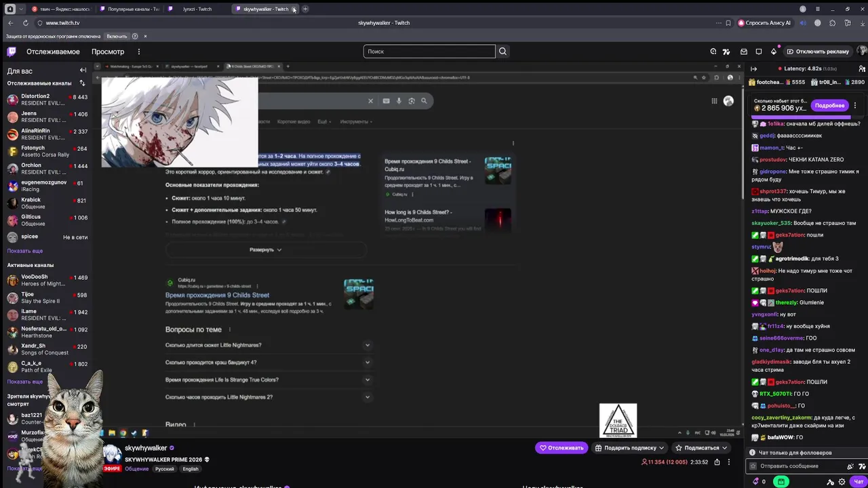868x488 pixels.
Task: Collapse the left sidebar arrow
Action: point(83,70)
